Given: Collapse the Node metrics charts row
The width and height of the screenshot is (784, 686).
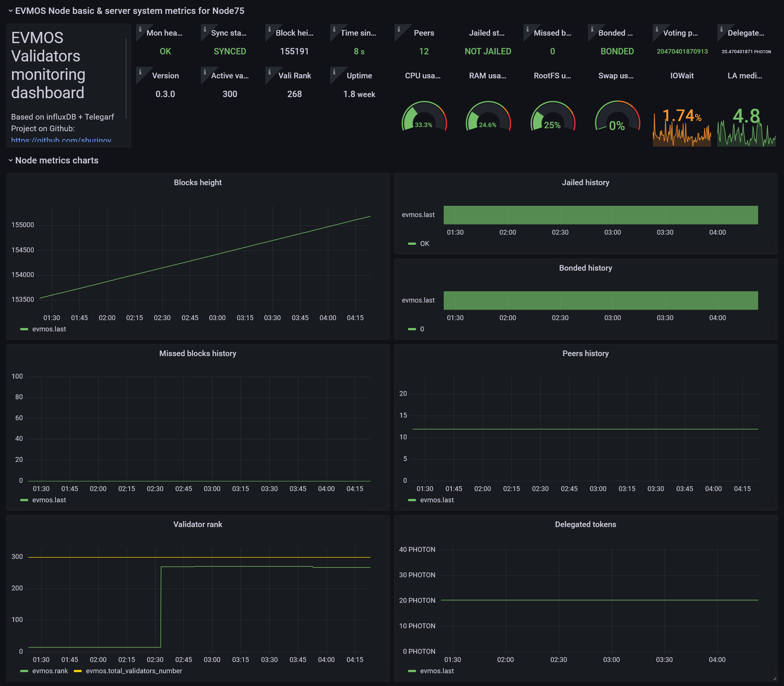Looking at the screenshot, I should (x=57, y=160).
